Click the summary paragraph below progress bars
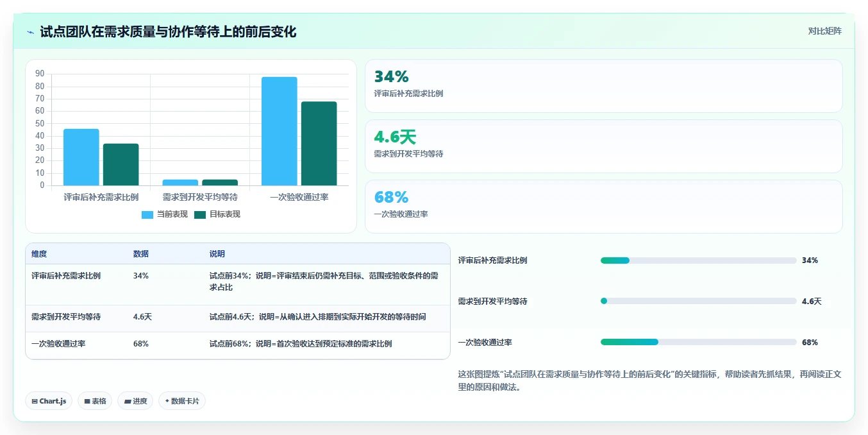This screenshot has width=868, height=435. [649, 381]
